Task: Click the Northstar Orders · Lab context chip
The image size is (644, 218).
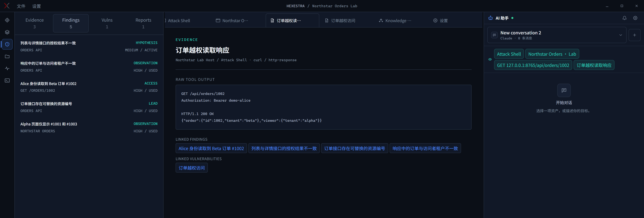Action: click(552, 54)
